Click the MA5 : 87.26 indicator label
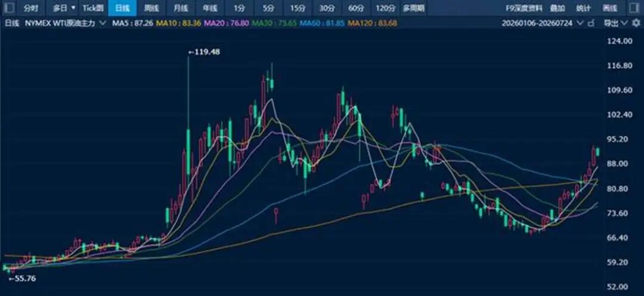The image size is (644, 296). (132, 23)
